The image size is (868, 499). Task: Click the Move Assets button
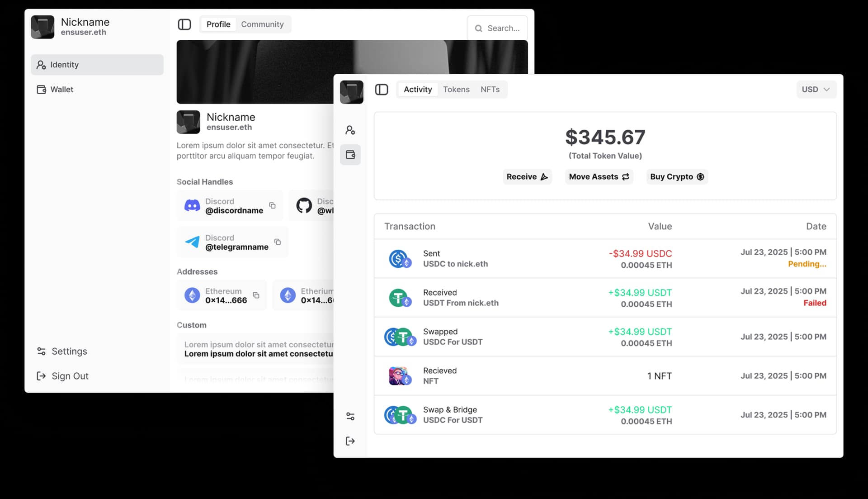(x=599, y=177)
